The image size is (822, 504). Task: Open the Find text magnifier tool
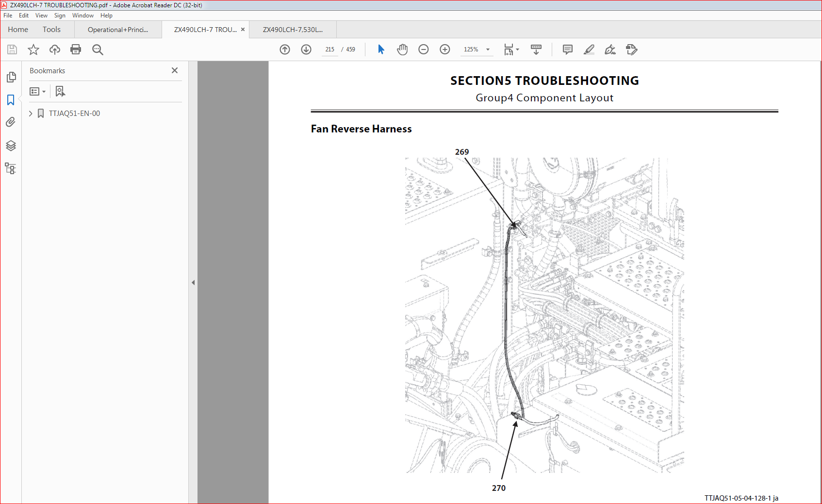point(98,49)
